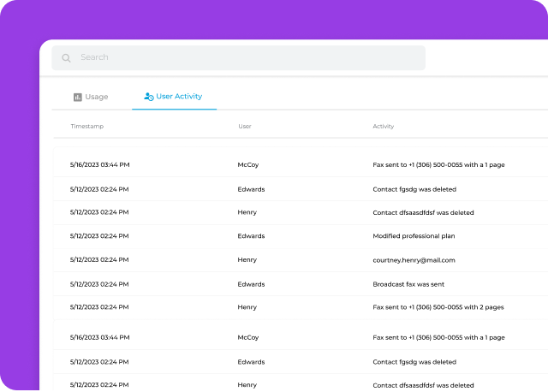This screenshot has height=392, width=548.
Task: Click Henry in the courtney.henry@mail.com row
Action: pyautogui.click(x=247, y=259)
